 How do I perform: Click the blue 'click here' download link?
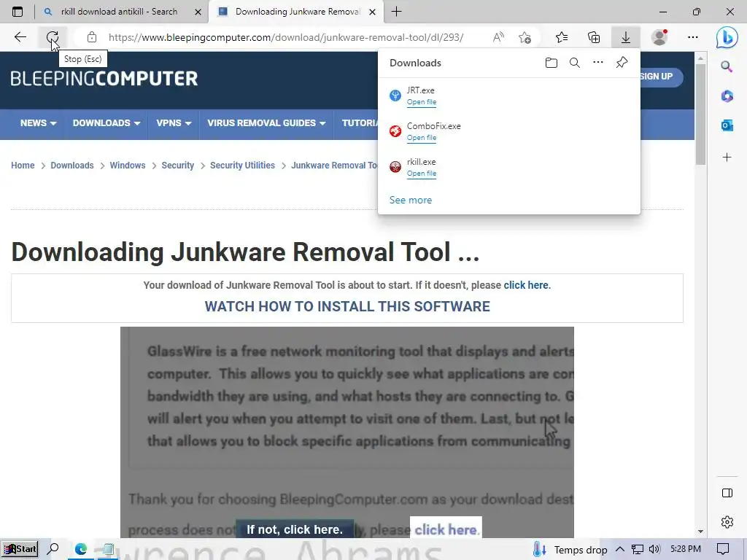527,285
